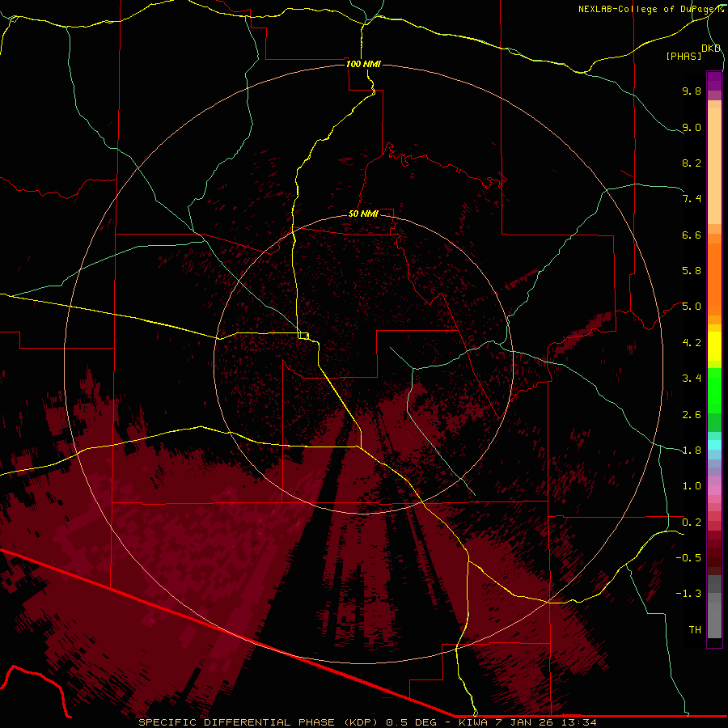Click the KIWA station identifier in caption

coord(473,722)
